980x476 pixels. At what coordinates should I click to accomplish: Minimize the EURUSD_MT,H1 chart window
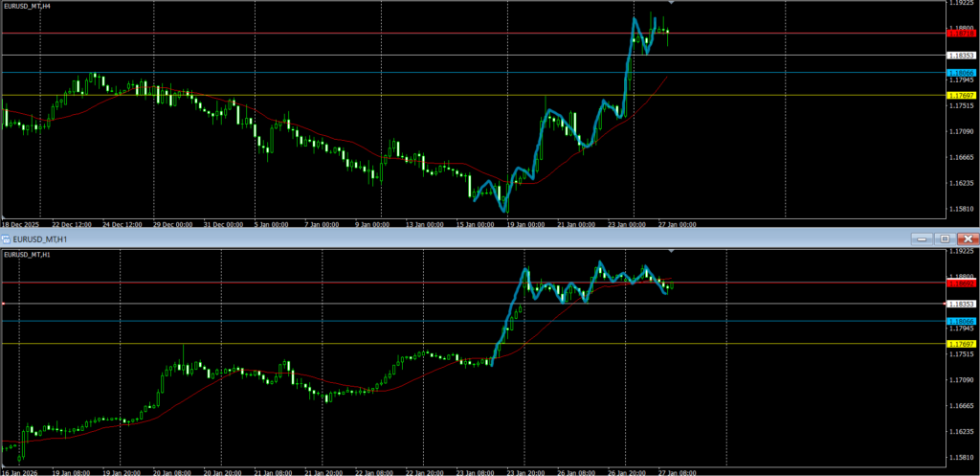922,238
